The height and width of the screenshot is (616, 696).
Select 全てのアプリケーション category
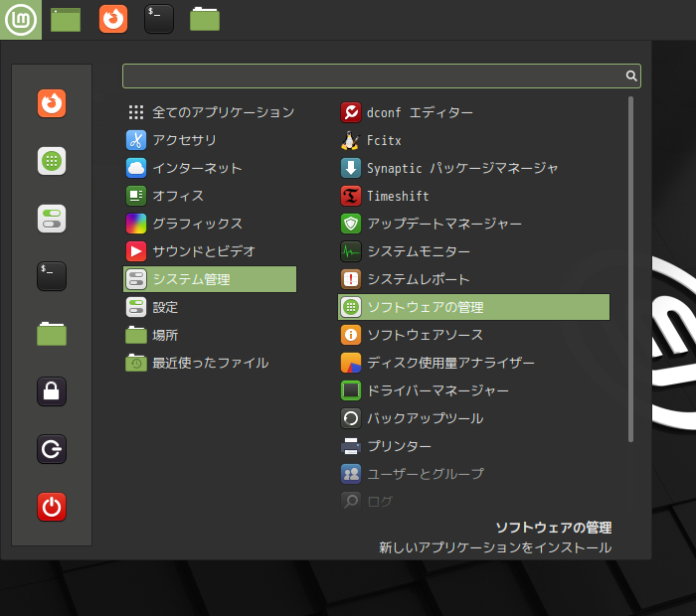210,112
